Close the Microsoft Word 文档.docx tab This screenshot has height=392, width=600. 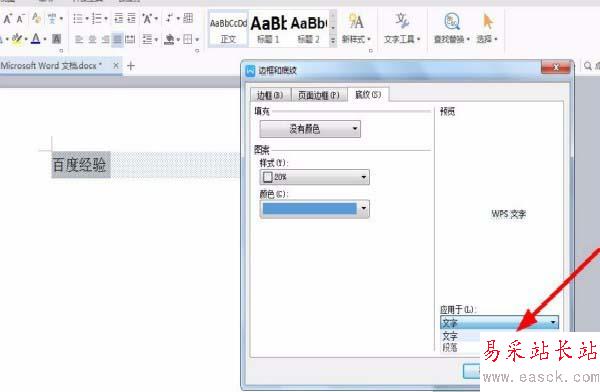point(116,66)
